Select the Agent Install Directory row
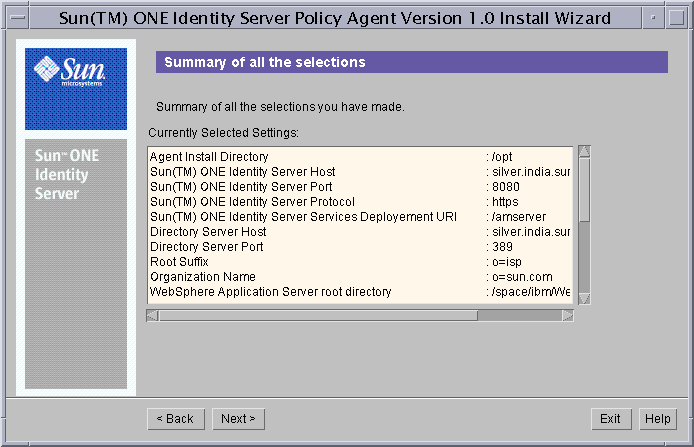Screen dimensions: 694x447 pyautogui.click(x=360, y=157)
